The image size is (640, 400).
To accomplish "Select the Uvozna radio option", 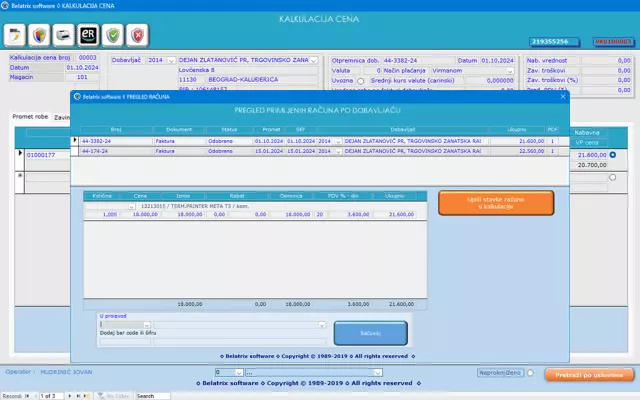I will click(x=362, y=80).
